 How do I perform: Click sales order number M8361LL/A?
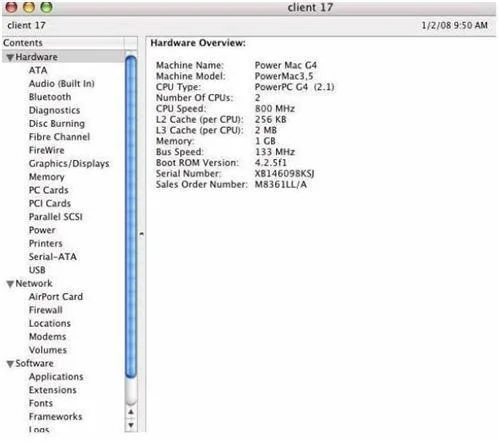pos(281,184)
